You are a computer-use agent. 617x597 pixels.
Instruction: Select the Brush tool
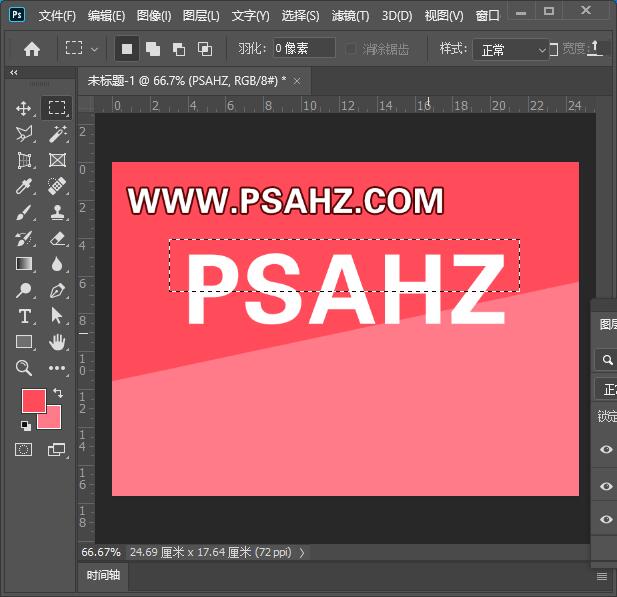pos(24,213)
